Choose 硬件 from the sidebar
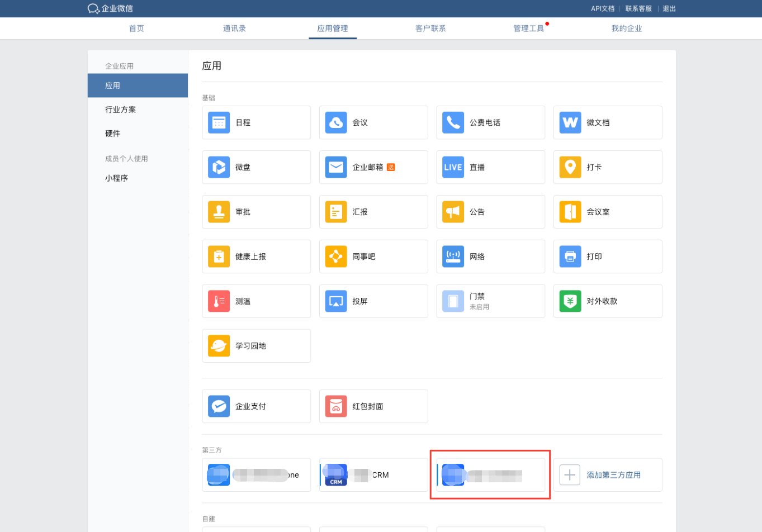Screen dimensions: 762x532 click(x=112, y=134)
